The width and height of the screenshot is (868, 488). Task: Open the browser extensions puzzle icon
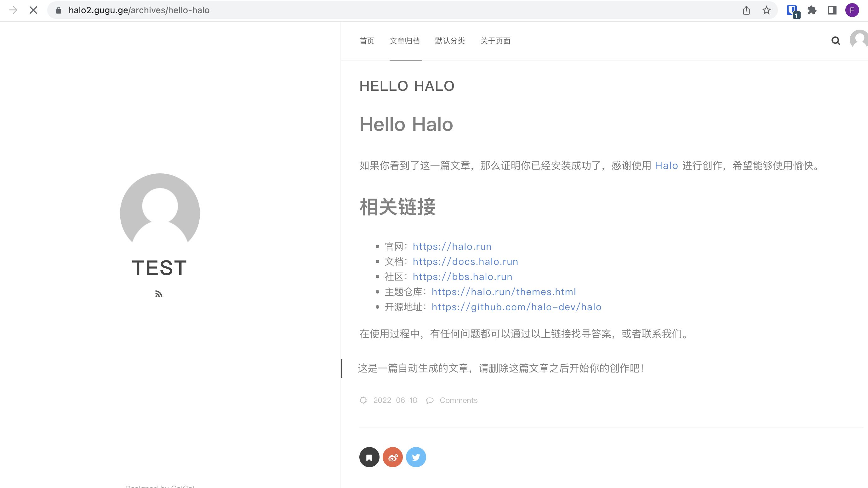(812, 10)
